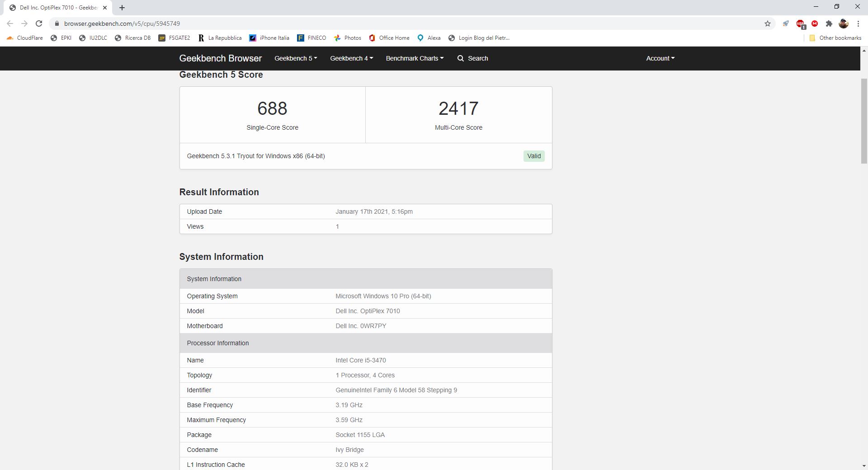View site info via the lock icon

click(56, 23)
